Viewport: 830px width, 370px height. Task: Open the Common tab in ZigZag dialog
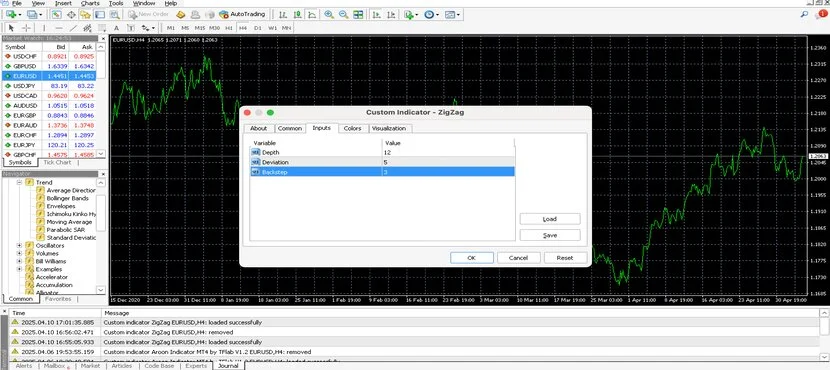pos(290,129)
